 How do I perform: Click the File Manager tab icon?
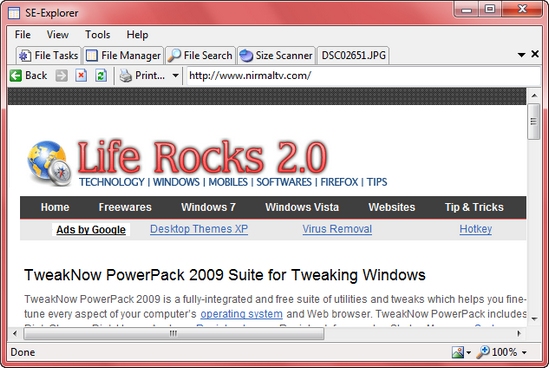[x=92, y=56]
